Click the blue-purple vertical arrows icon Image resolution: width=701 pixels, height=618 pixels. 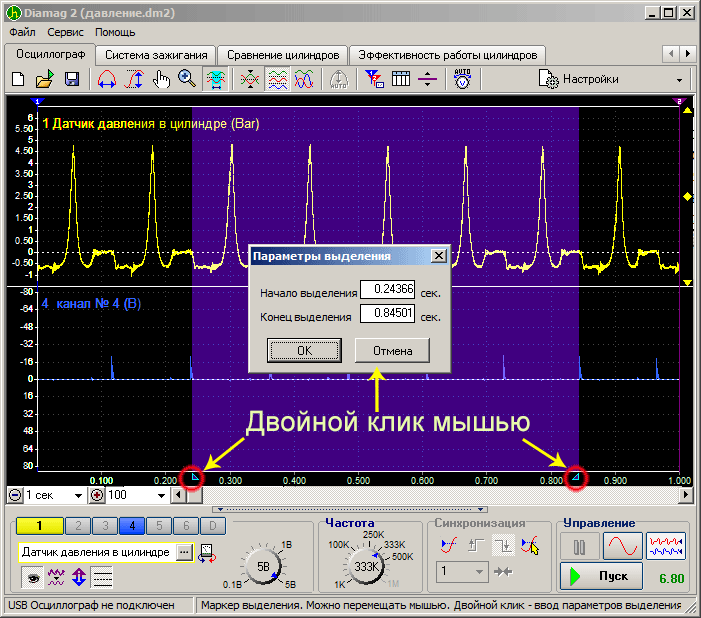79,577
